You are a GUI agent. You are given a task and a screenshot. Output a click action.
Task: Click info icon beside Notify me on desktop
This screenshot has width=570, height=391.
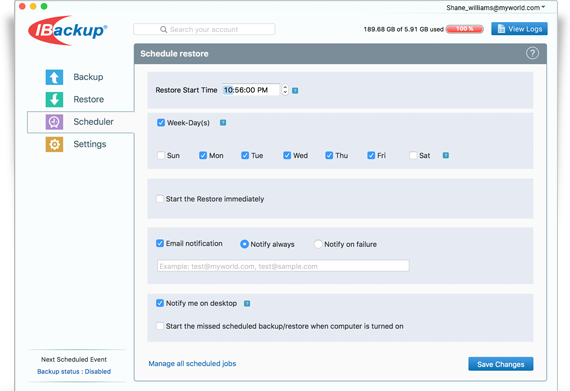pos(247,303)
